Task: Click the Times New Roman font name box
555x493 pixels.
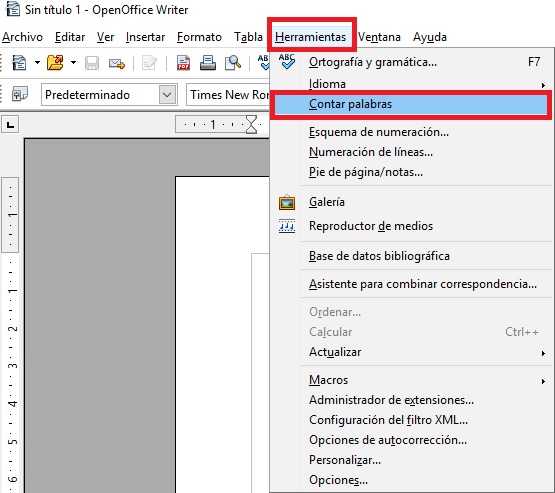Action: 228,94
